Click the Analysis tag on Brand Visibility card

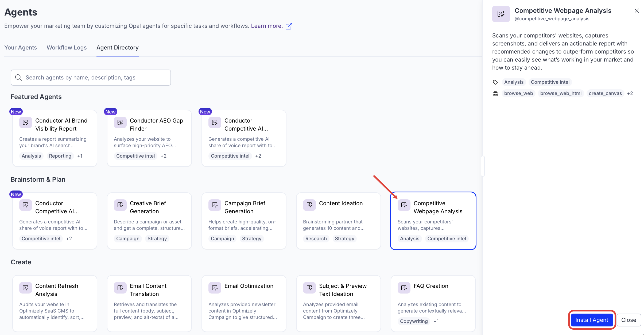[31, 156]
